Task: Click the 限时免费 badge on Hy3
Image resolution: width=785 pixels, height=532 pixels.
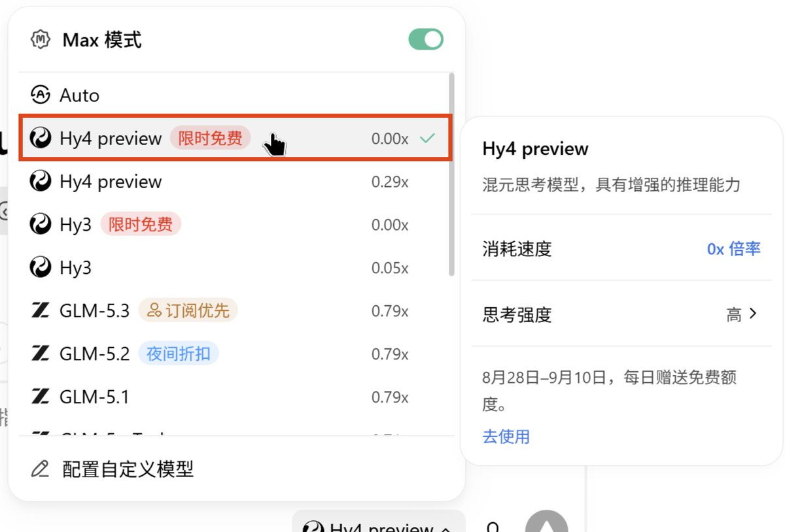Action: [141, 225]
